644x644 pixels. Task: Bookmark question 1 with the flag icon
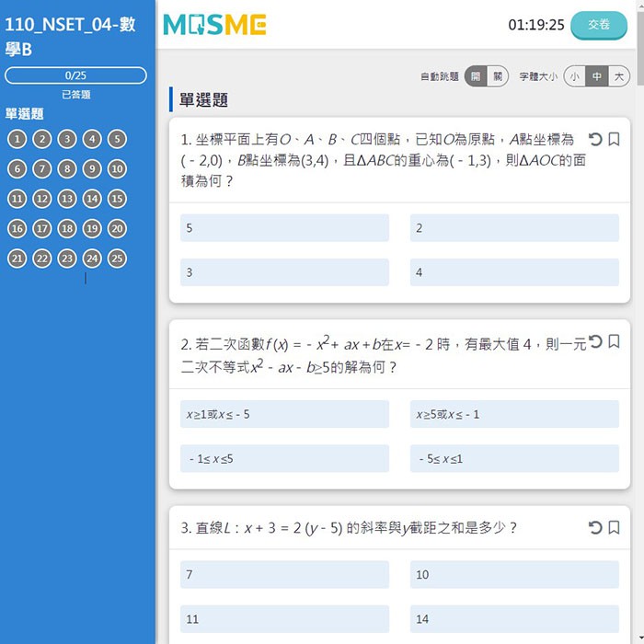coord(615,139)
